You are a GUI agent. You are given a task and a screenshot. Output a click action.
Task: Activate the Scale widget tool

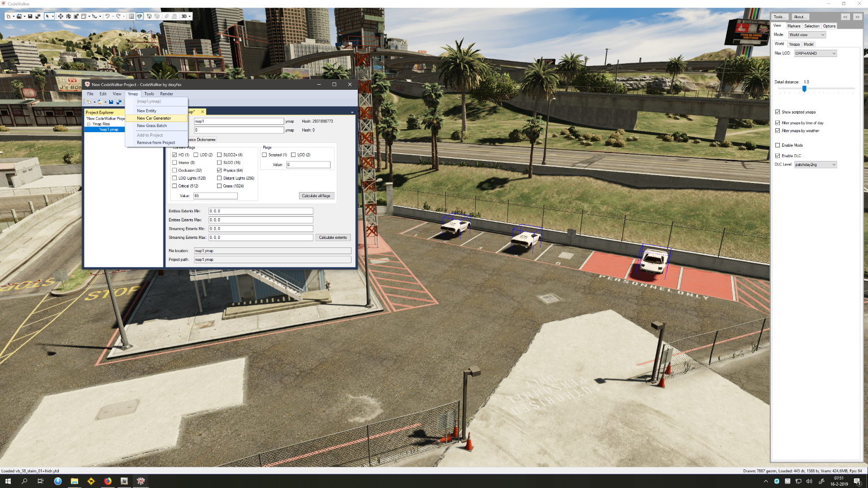(76, 16)
